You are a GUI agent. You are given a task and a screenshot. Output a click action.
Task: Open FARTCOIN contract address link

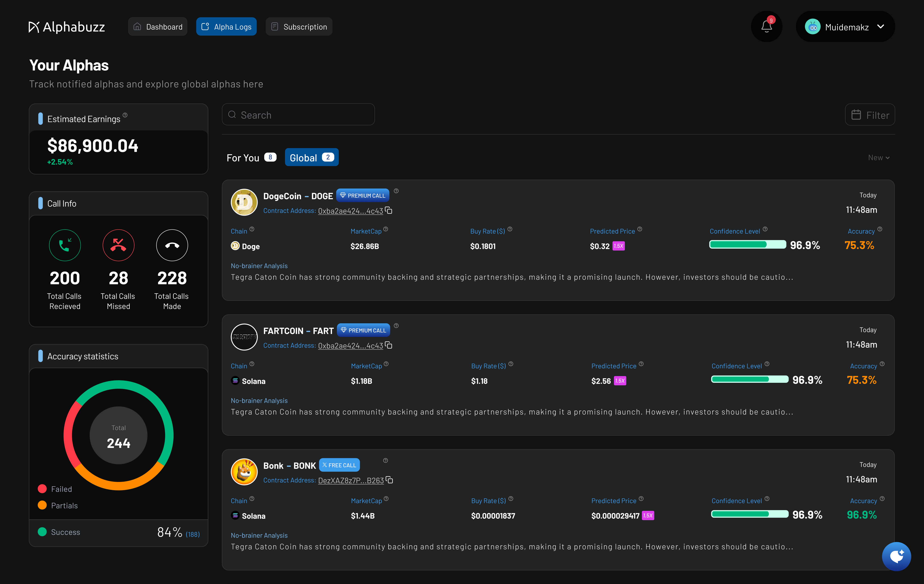tap(350, 346)
